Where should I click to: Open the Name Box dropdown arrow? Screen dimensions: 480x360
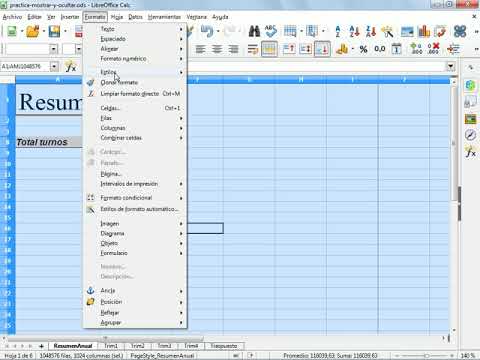tap(54, 67)
